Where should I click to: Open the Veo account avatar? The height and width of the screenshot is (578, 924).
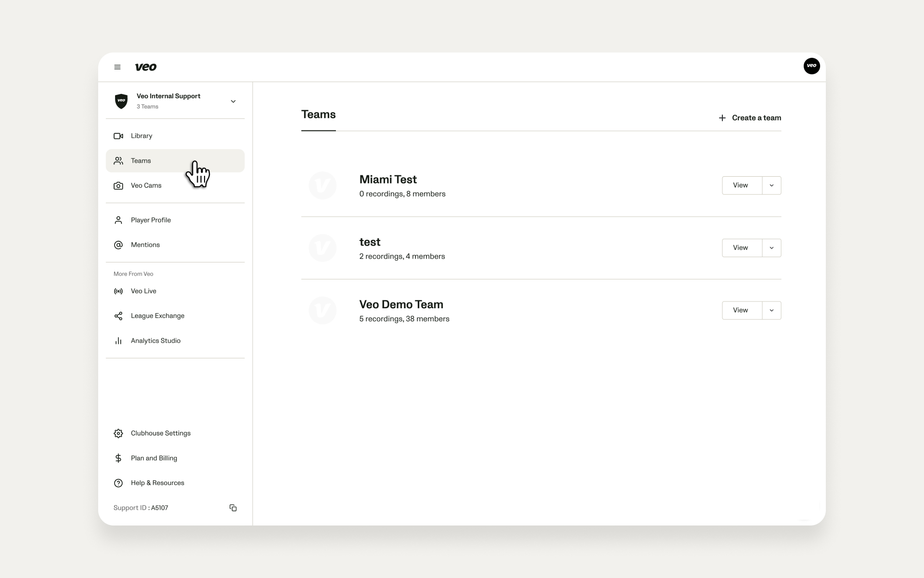[x=811, y=66]
